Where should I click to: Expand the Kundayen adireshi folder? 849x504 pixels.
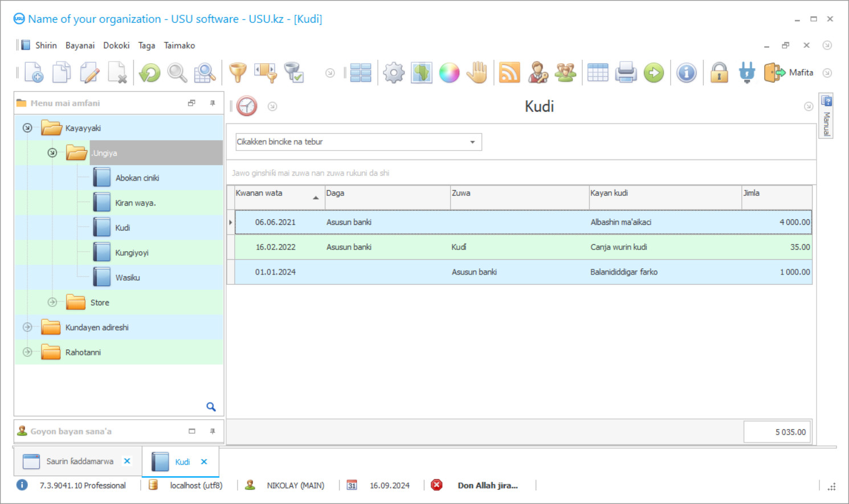27,327
